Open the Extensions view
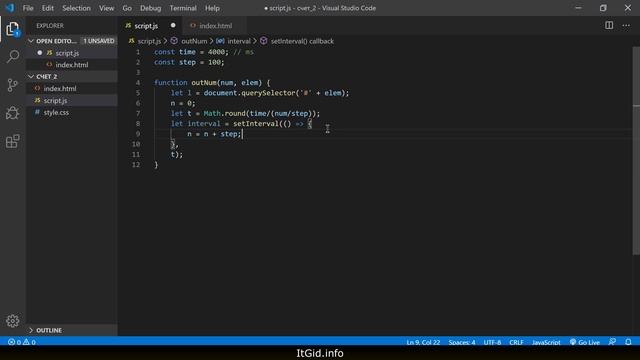Screen dimensions: 640x360 [x=13, y=141]
